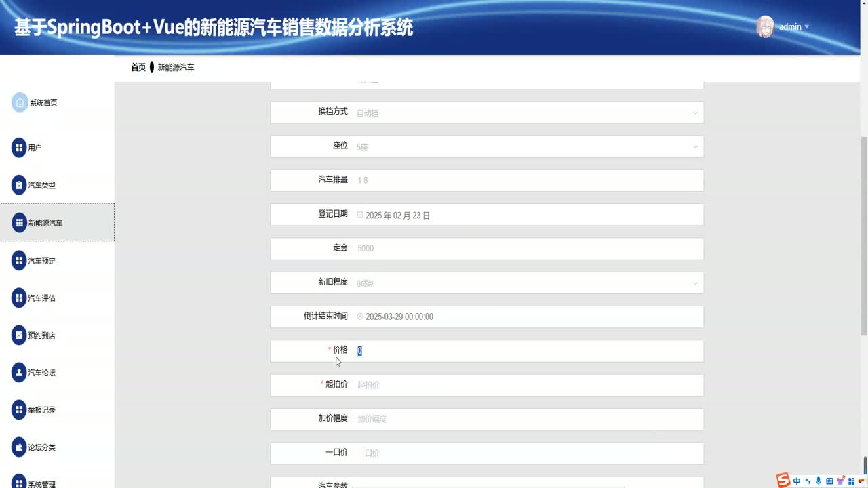Screen dimensions: 868x488
Task: Click the 新能源汽车 sidebar icon
Action: coord(19,222)
